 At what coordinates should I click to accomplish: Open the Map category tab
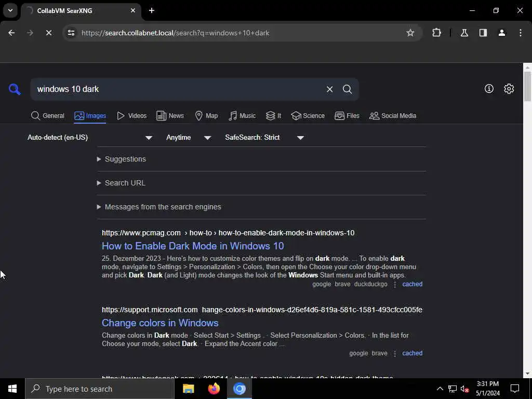[207, 116]
